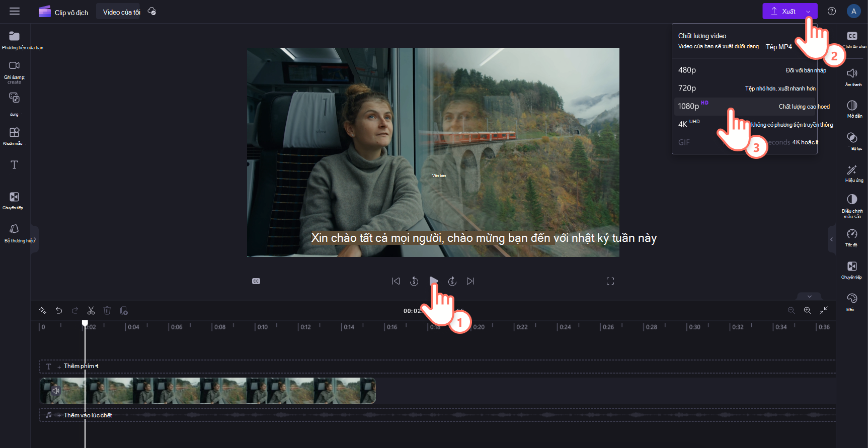Expand export options with Xuất dropdown arrow
This screenshot has width=868, height=448.
809,11
